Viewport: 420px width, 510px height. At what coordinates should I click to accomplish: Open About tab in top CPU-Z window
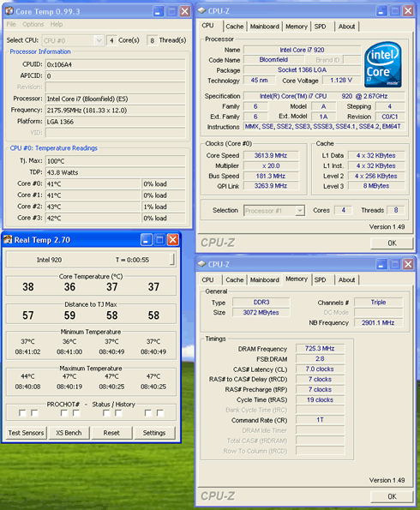point(346,27)
